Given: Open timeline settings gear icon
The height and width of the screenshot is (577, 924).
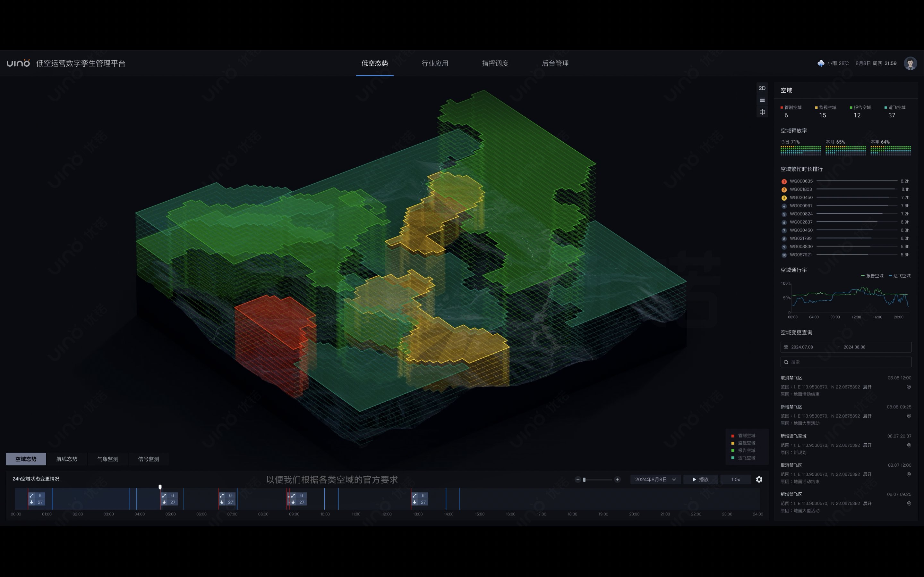Looking at the screenshot, I should tap(759, 479).
